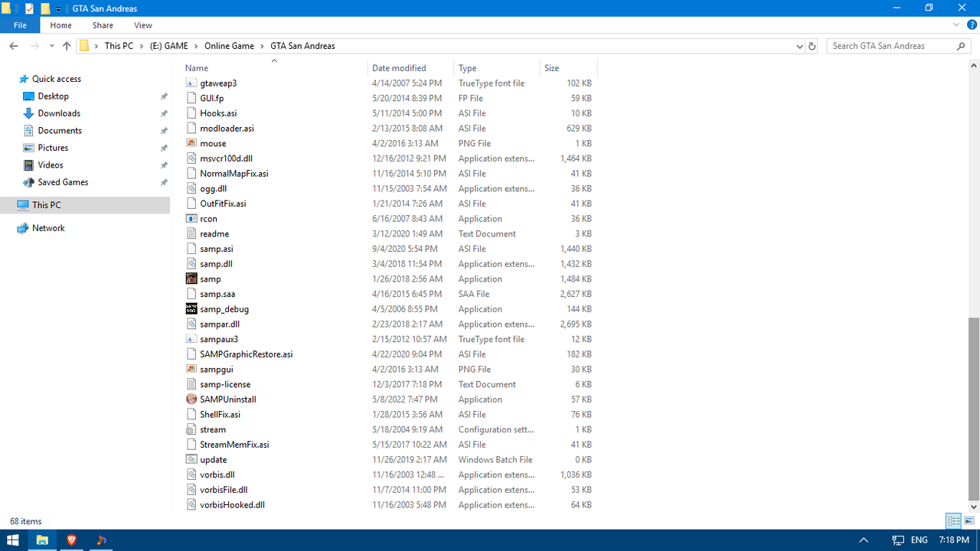Click the stream configuration file icon

[x=191, y=429]
